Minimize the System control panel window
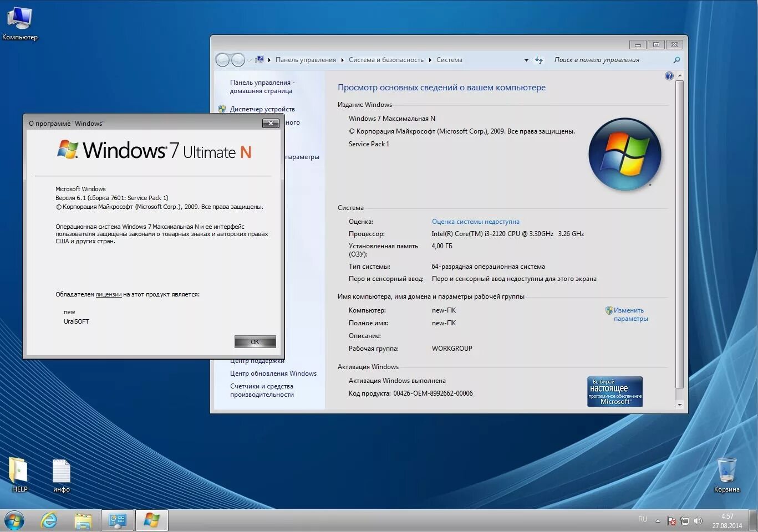This screenshot has width=758, height=532. [638, 44]
